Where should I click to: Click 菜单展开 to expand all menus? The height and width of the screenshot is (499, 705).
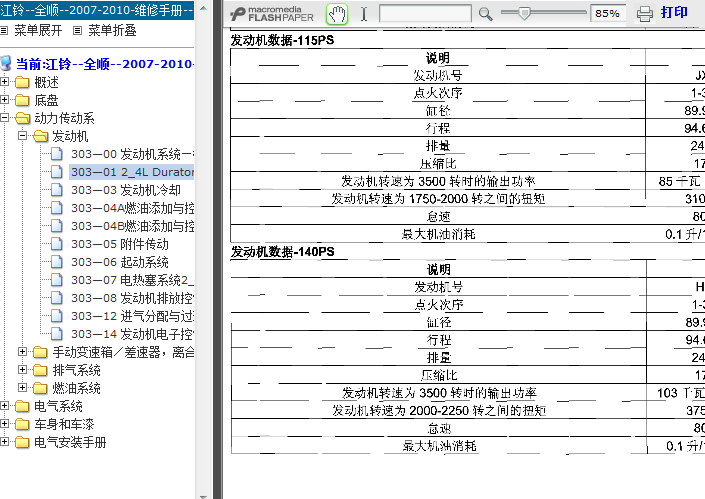pyautogui.click(x=38, y=31)
